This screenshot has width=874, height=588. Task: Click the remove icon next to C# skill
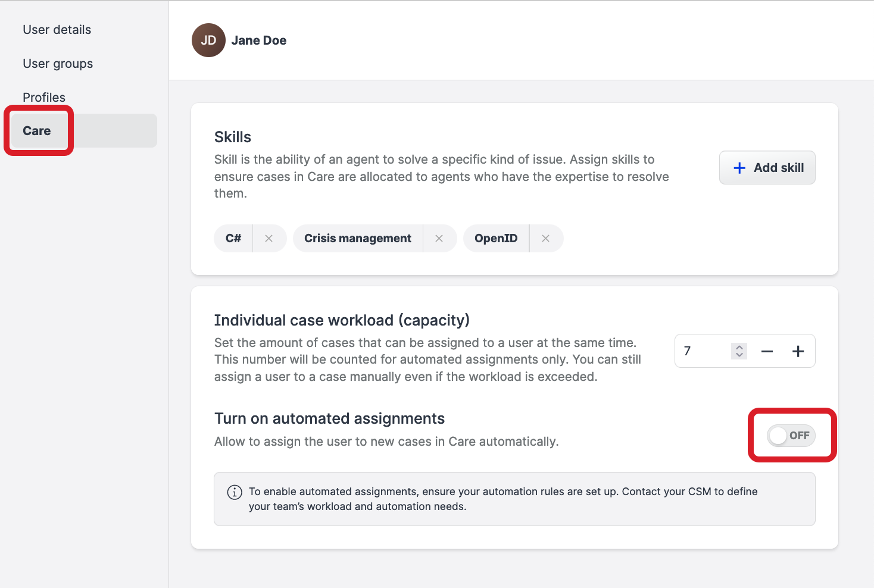coord(269,238)
